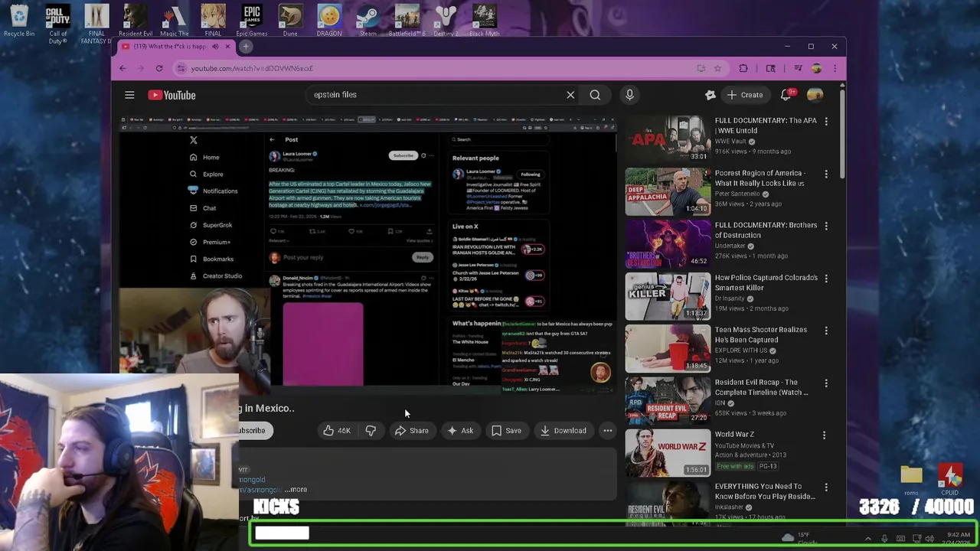Open options for The APA documentary
The width and height of the screenshot is (980, 551).
[x=826, y=122]
